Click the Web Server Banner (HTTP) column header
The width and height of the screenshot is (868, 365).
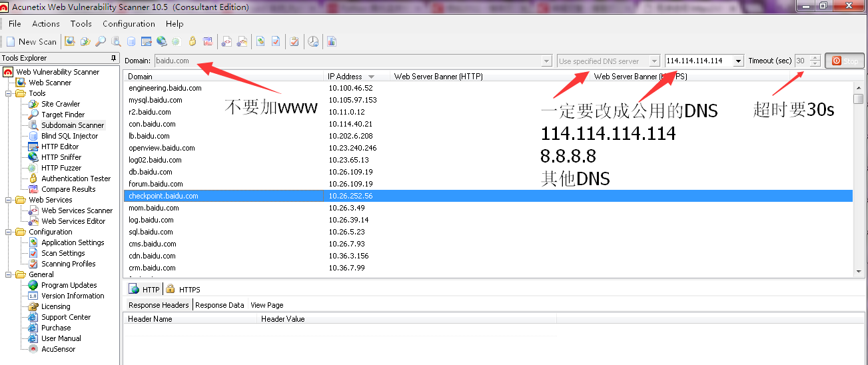coord(491,77)
